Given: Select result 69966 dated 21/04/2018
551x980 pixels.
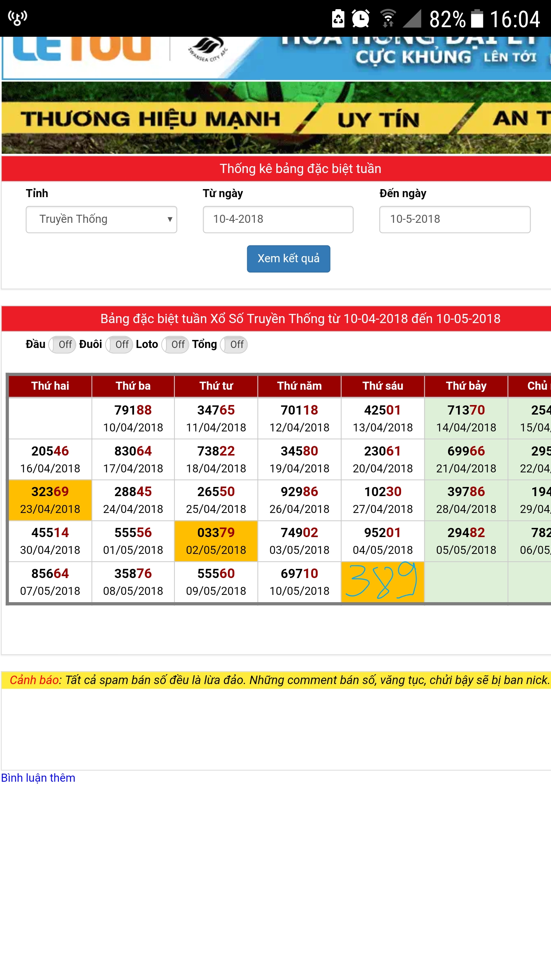Looking at the screenshot, I should (x=466, y=459).
